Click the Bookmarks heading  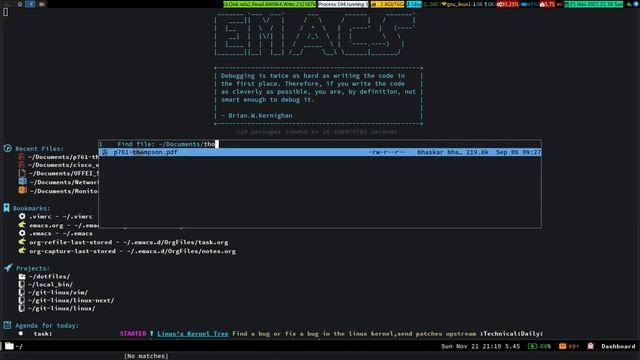pyautogui.click(x=31, y=208)
